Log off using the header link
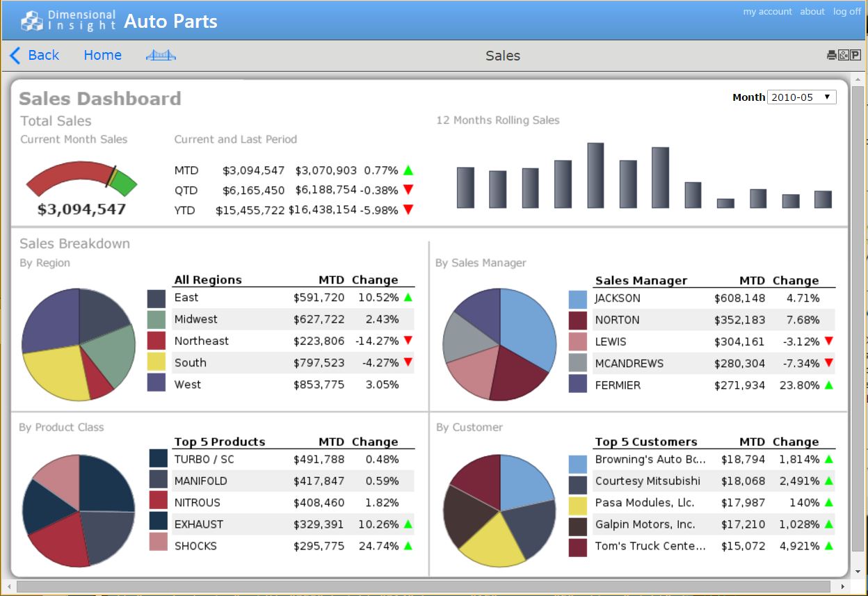This screenshot has width=868, height=596. click(846, 12)
